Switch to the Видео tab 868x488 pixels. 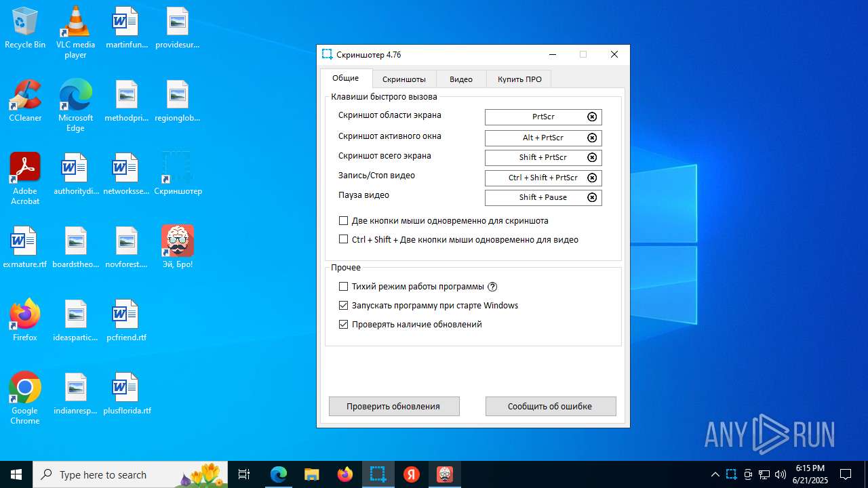pos(461,79)
